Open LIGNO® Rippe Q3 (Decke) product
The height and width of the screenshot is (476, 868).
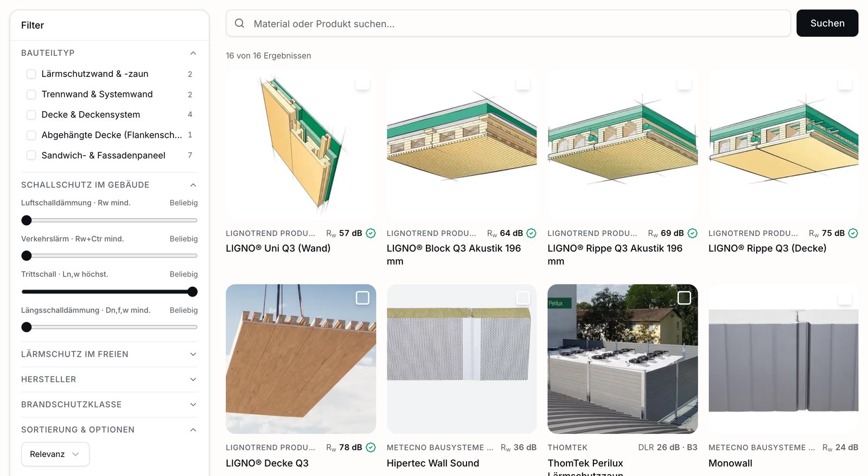[768, 248]
